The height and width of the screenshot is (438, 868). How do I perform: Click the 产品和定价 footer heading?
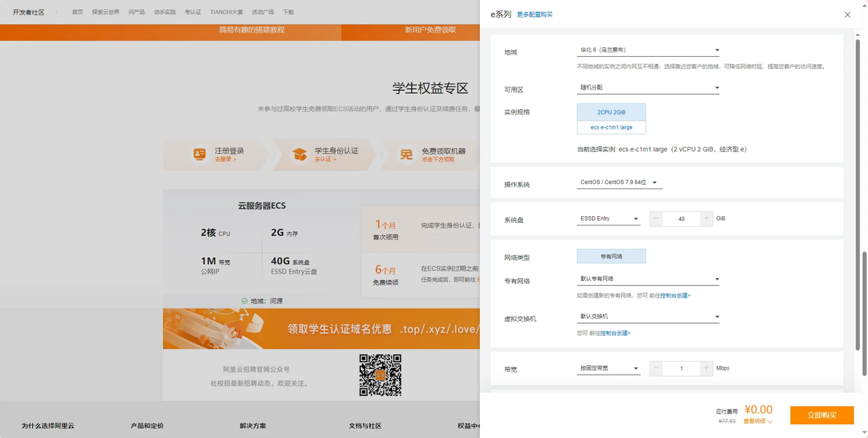coord(146,426)
